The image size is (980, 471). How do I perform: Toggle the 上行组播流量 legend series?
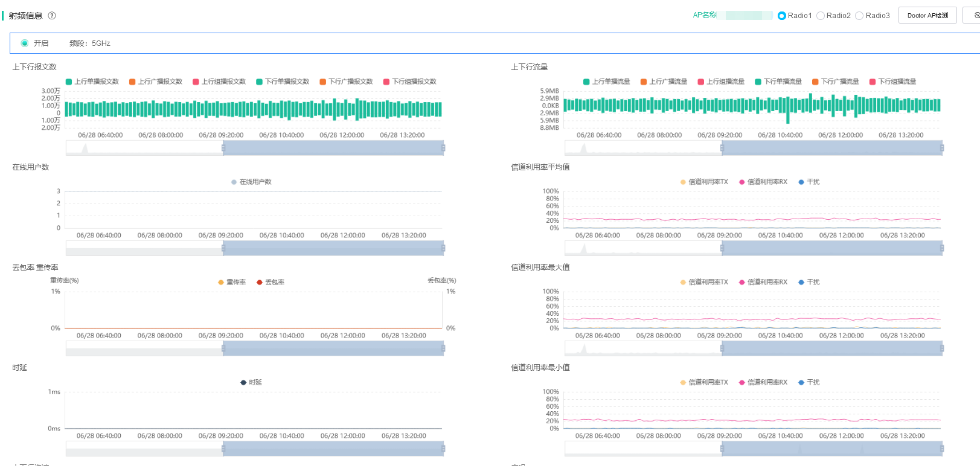(x=721, y=82)
